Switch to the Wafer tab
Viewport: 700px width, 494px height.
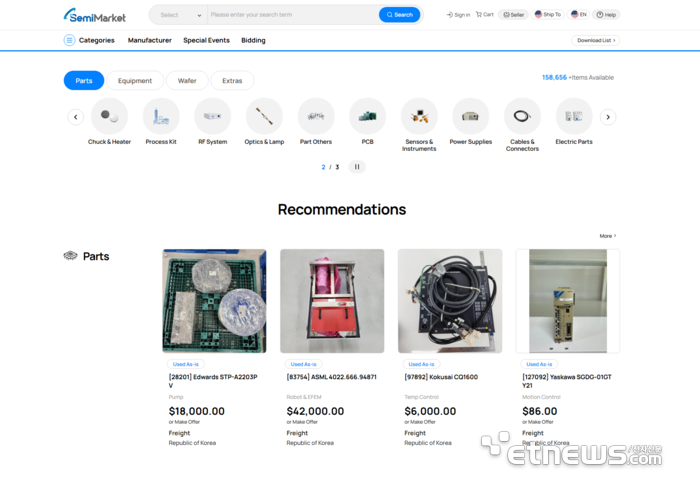point(187,81)
